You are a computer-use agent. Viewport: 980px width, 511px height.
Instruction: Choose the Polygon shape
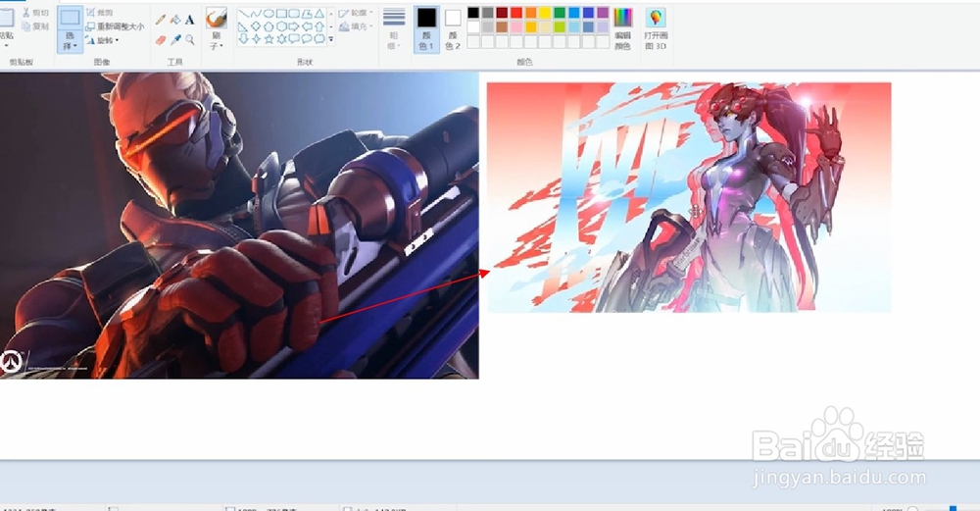307,14
